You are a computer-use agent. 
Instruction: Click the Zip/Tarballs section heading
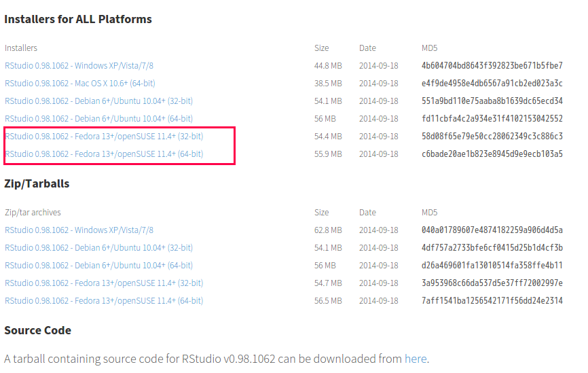(37, 183)
